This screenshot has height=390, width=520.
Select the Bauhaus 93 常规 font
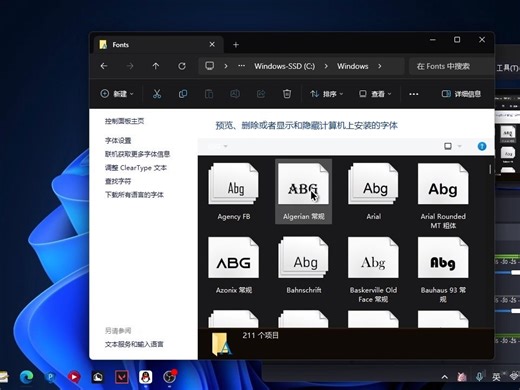[x=443, y=270]
